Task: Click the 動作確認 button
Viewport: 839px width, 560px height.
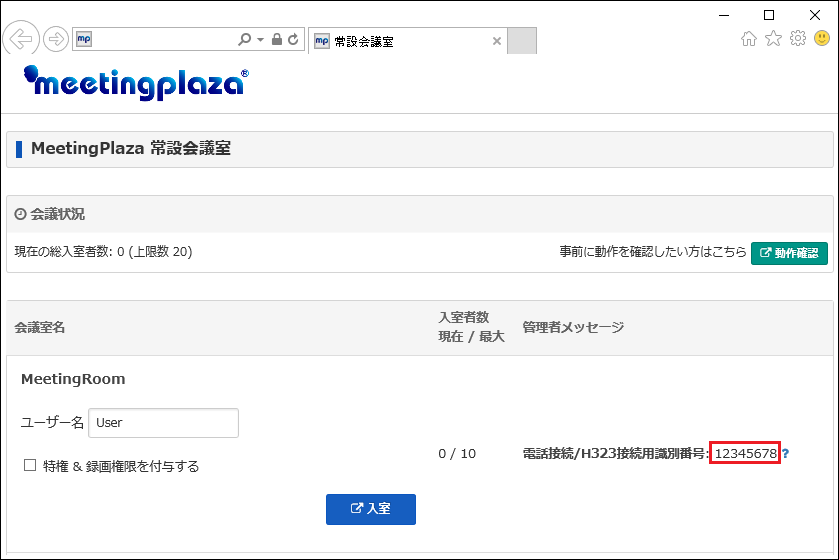Action: [789, 253]
